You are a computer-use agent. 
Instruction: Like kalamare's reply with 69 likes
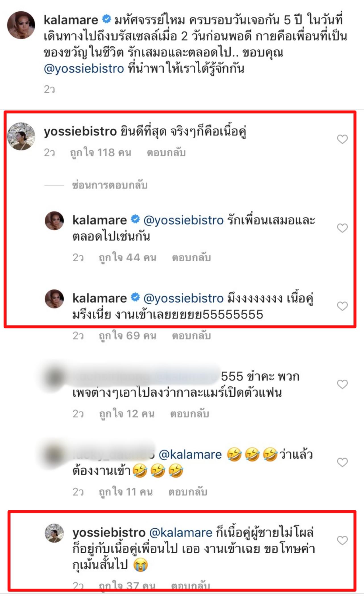click(342, 306)
